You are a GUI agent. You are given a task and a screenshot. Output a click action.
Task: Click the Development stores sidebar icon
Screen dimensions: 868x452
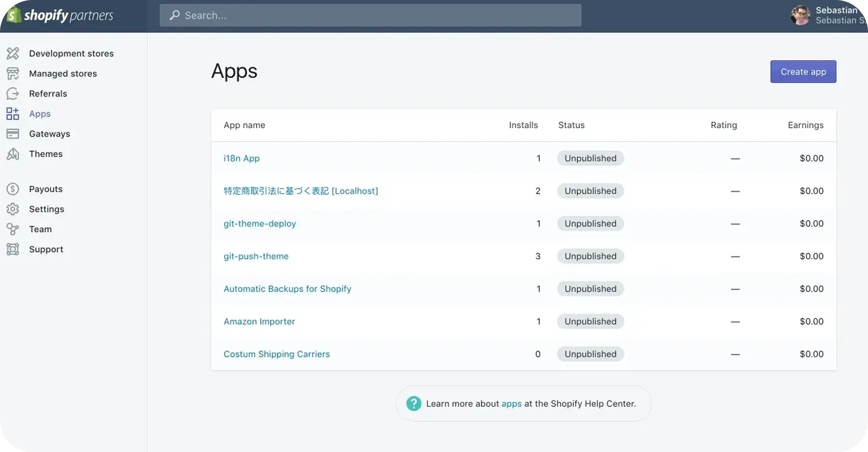coord(13,54)
